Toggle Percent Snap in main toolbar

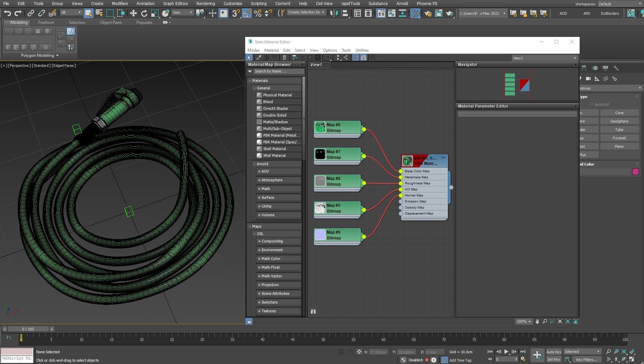(x=258, y=13)
